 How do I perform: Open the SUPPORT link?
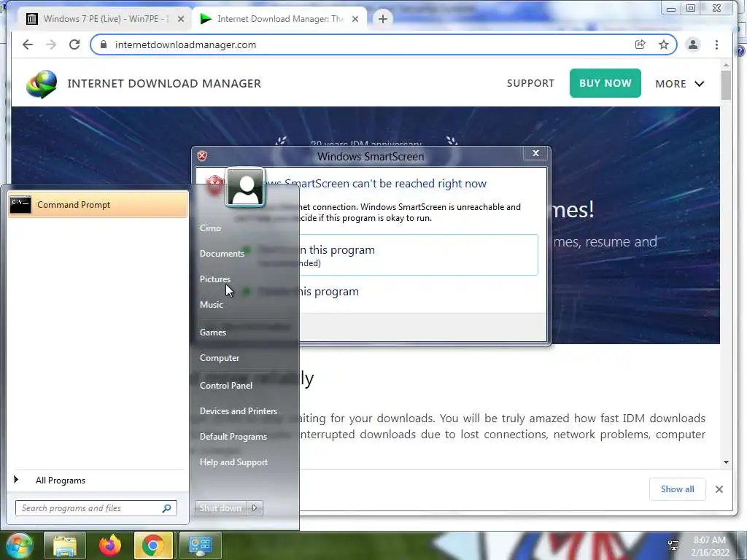coord(530,83)
